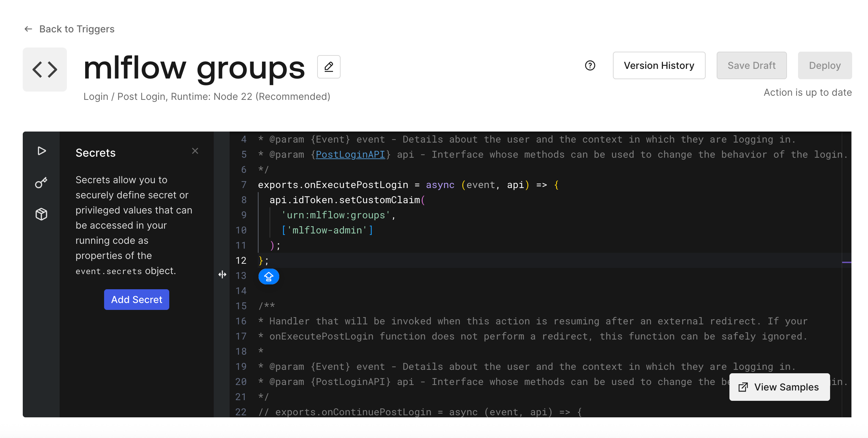The image size is (868, 438).
Task: Open Version History
Action: tap(659, 65)
